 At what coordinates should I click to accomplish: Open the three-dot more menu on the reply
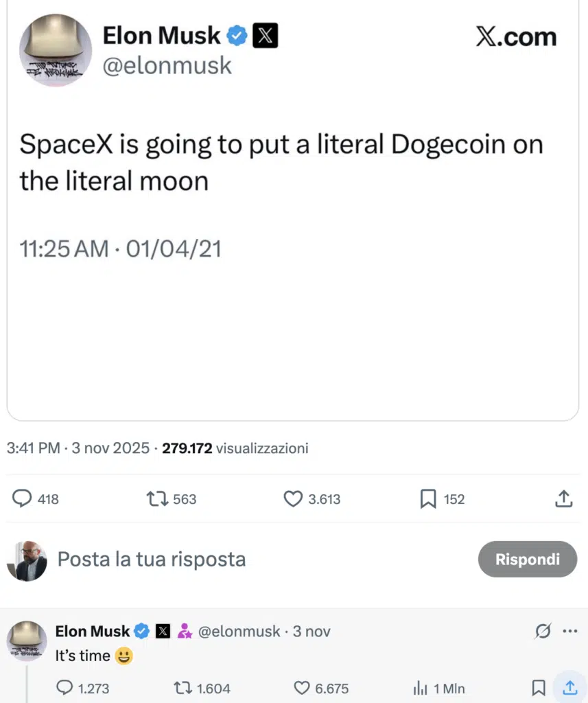(x=569, y=631)
